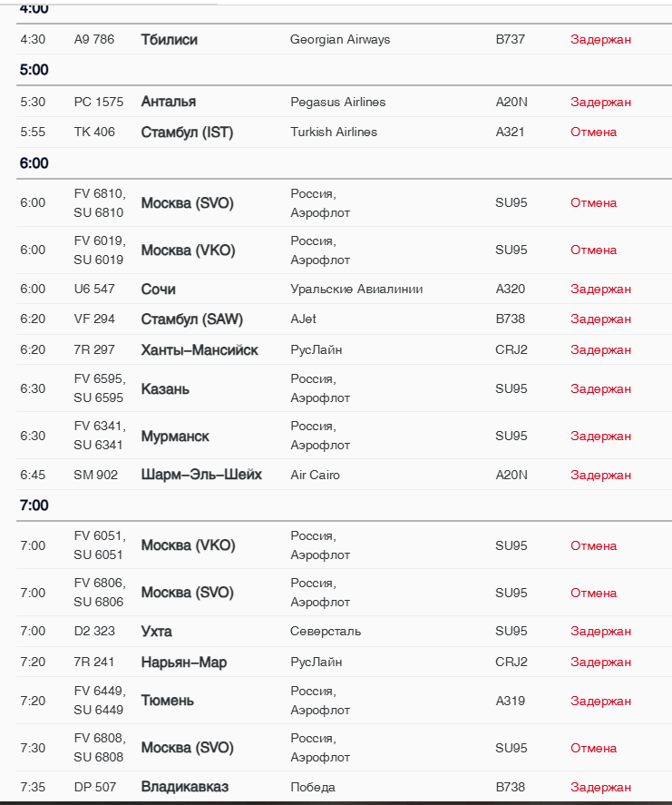Click the Владикавказ destination name
The height and width of the screenshot is (805, 672).
184,787
